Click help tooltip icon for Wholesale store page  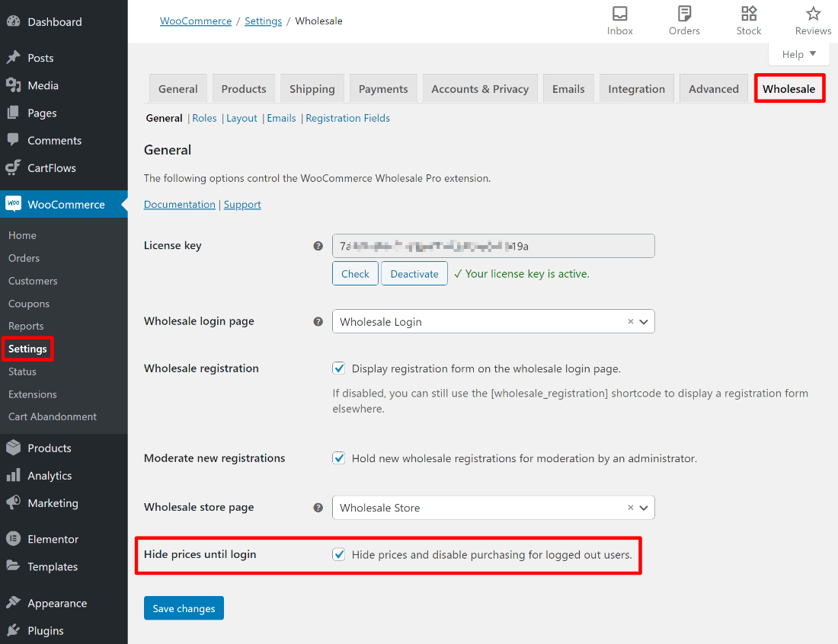point(318,507)
